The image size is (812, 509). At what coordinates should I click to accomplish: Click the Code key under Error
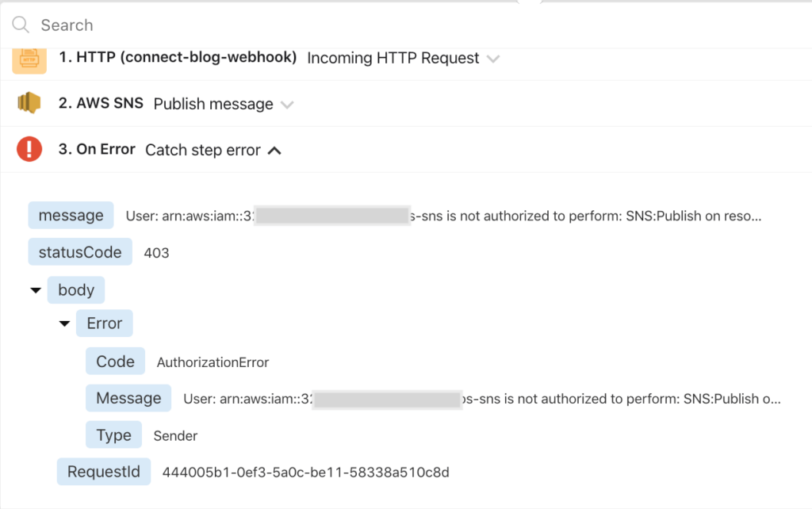(x=115, y=362)
